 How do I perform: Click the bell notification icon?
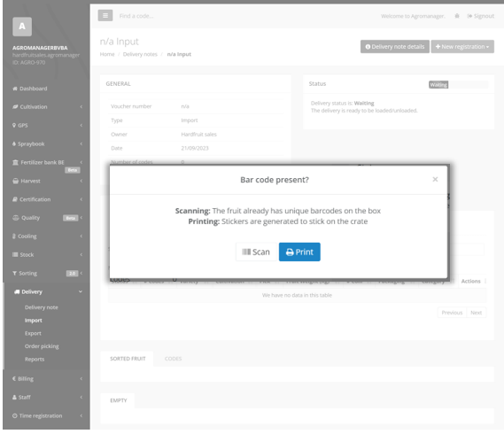point(457,16)
